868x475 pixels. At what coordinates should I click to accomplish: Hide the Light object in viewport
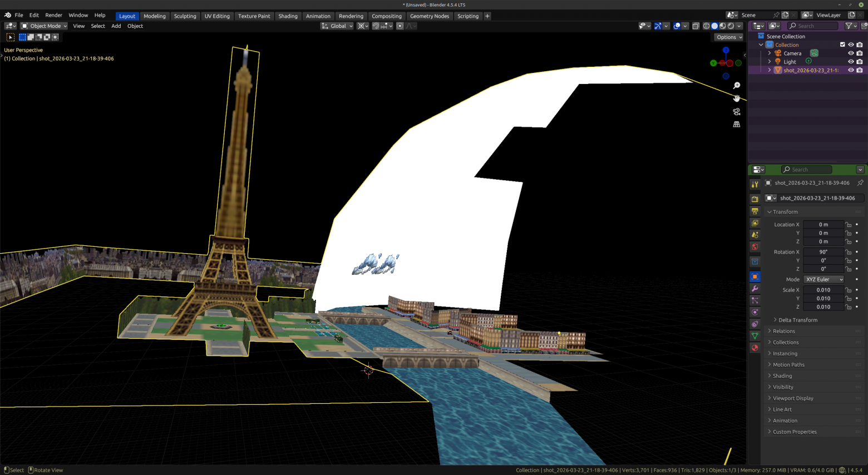tap(851, 62)
